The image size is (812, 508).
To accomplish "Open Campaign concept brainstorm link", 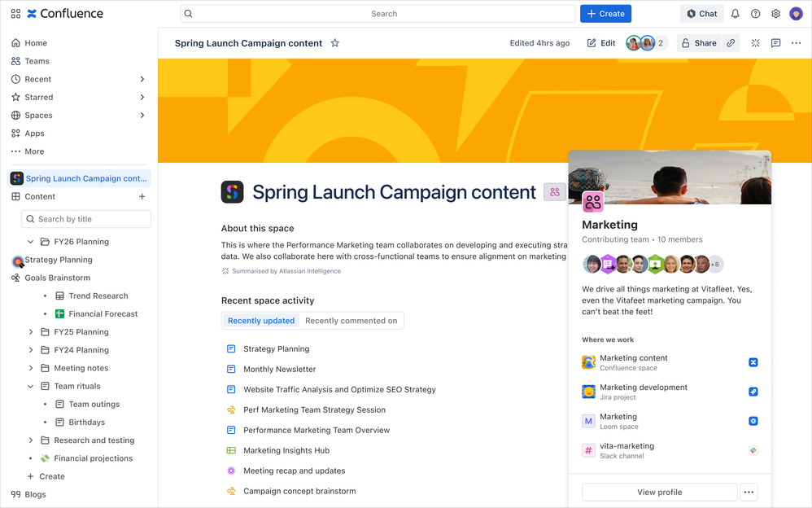I will coord(299,491).
